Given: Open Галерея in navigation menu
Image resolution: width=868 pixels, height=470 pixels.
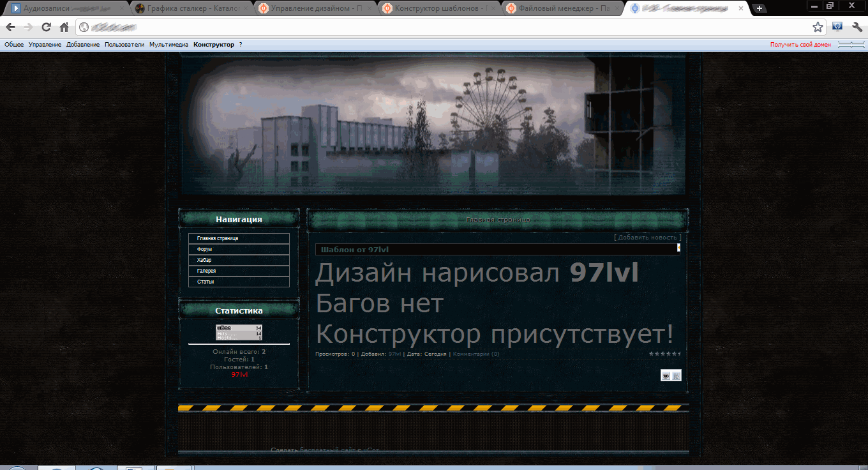Looking at the screenshot, I should point(239,271).
